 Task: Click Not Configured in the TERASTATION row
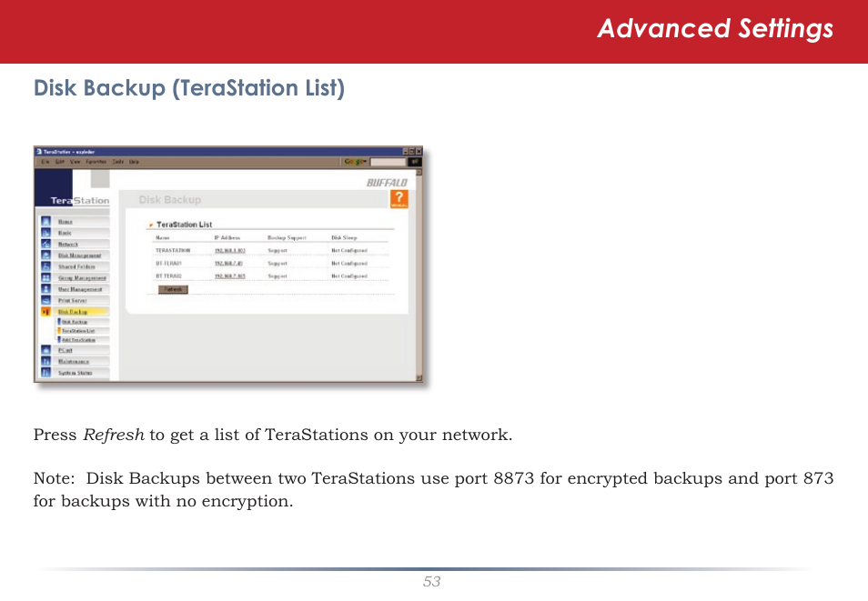click(x=349, y=251)
